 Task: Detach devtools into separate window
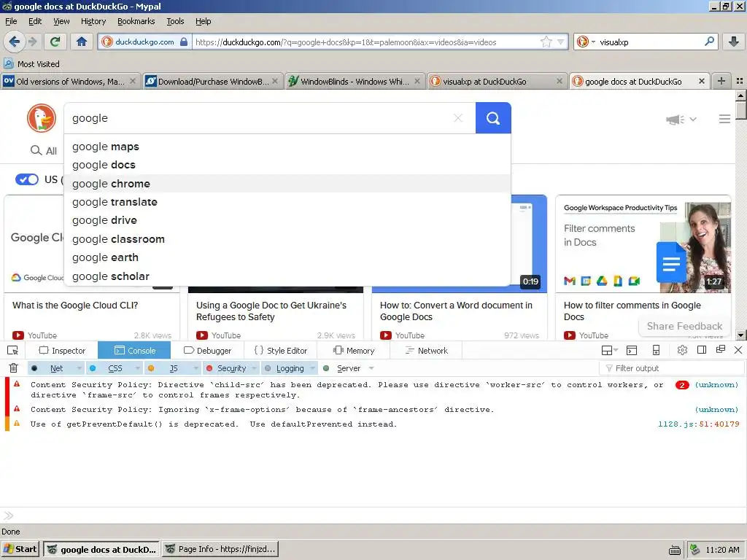721,349
